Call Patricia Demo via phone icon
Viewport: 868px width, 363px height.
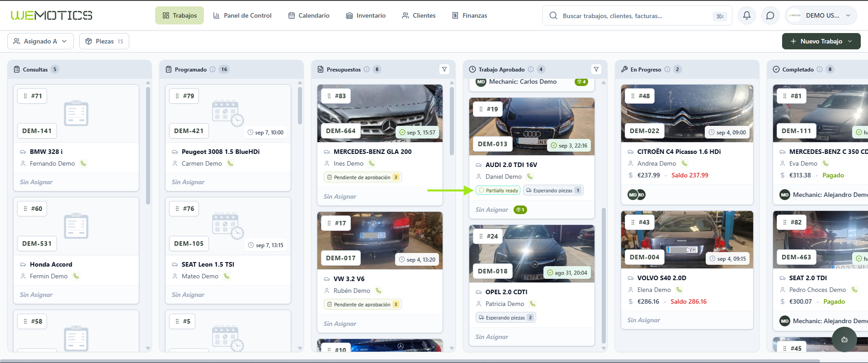tap(533, 304)
